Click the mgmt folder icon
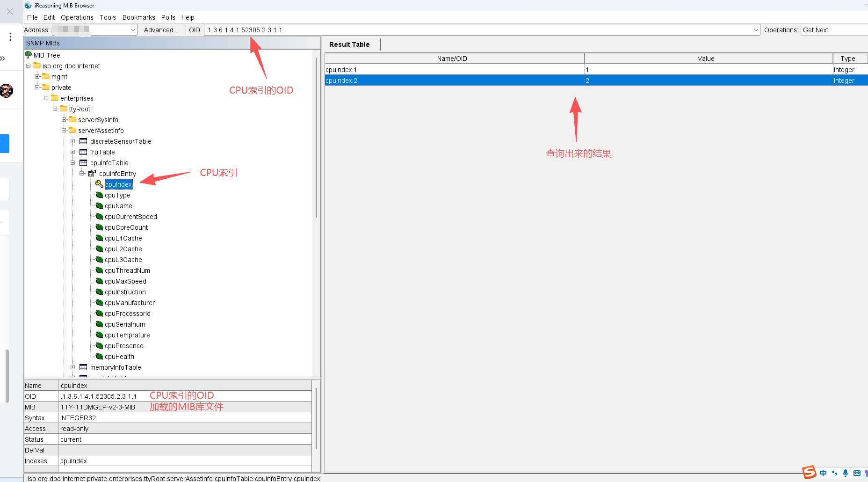This screenshot has height=482, width=868. tap(46, 76)
